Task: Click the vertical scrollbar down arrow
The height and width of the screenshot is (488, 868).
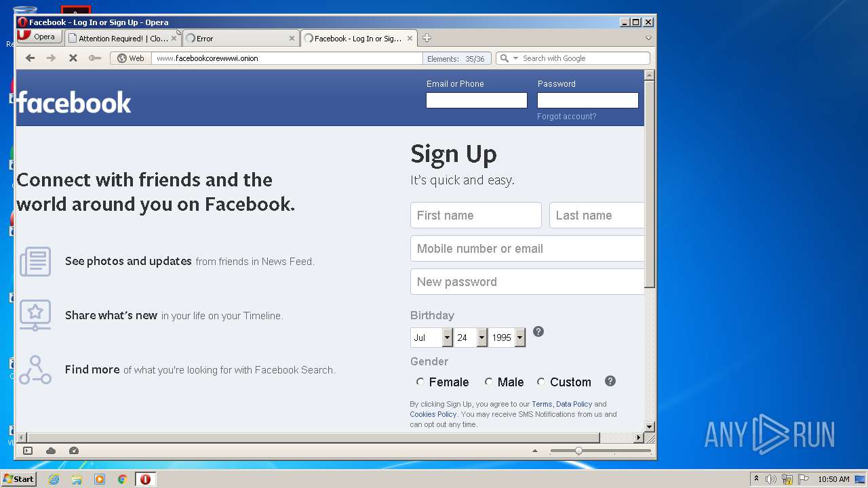Action: click(x=649, y=426)
